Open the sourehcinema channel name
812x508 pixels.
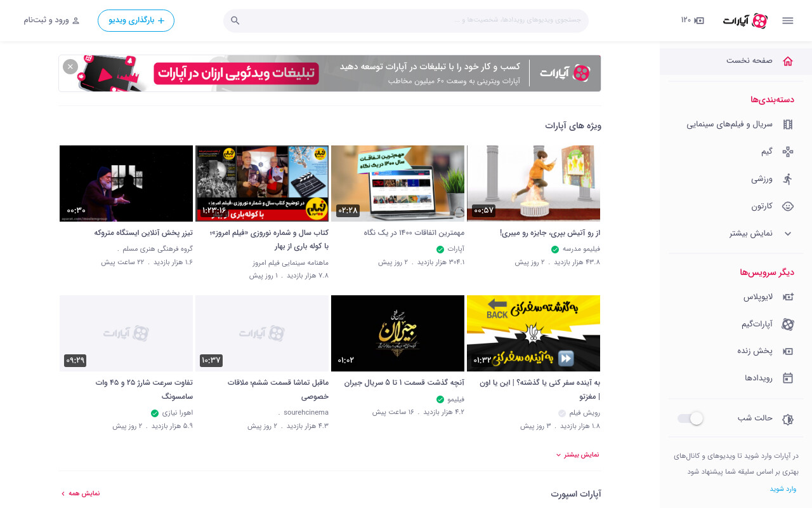(x=306, y=413)
